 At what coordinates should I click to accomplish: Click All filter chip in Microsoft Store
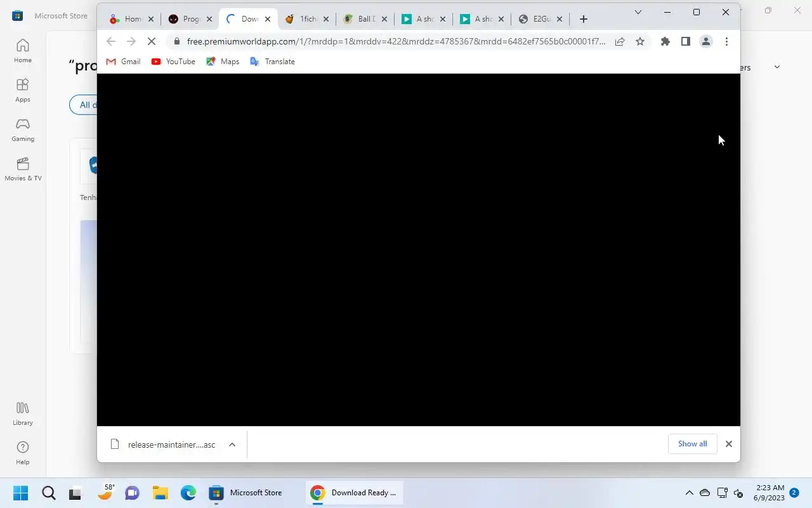pyautogui.click(x=84, y=105)
